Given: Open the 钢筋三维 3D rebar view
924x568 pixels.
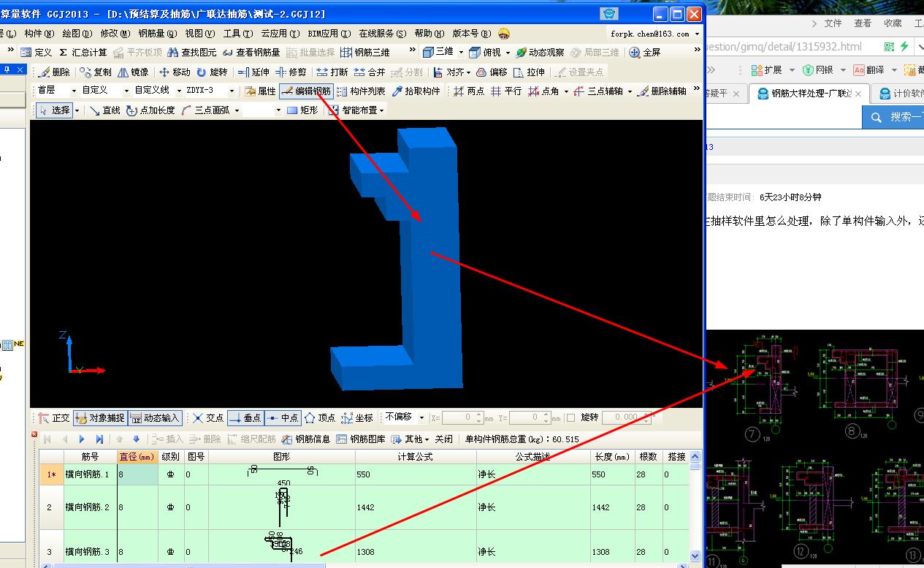Looking at the screenshot, I should click(367, 52).
